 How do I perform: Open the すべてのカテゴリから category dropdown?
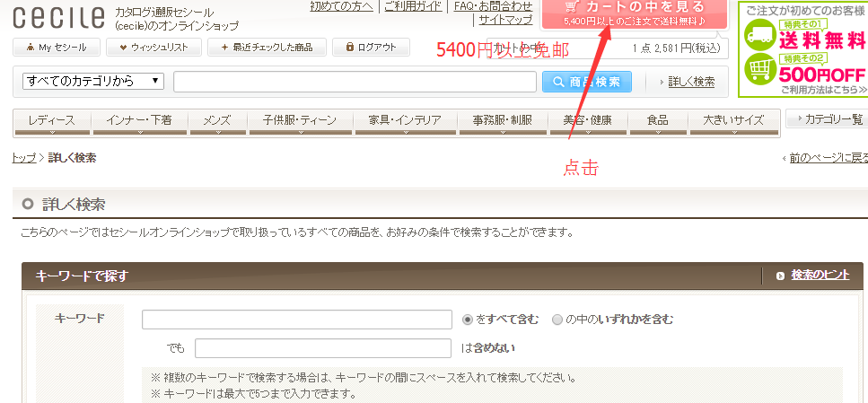coord(94,82)
